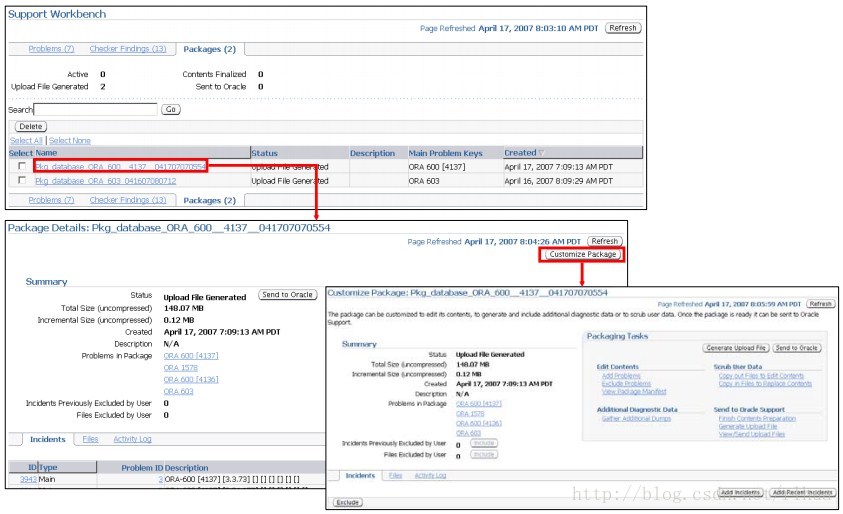Open Activity Log tab in Package Details
843x514 pixels.
click(x=132, y=439)
